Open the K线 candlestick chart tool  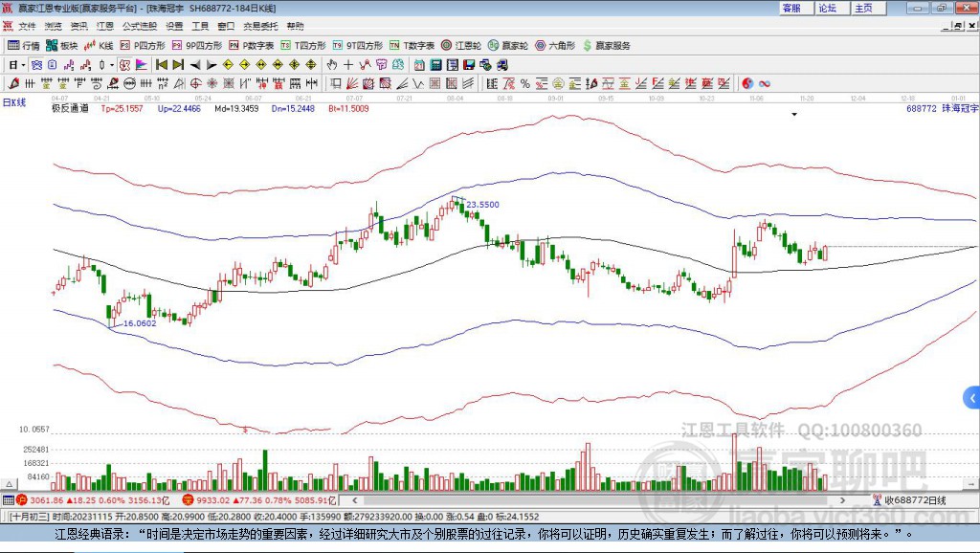(100, 45)
